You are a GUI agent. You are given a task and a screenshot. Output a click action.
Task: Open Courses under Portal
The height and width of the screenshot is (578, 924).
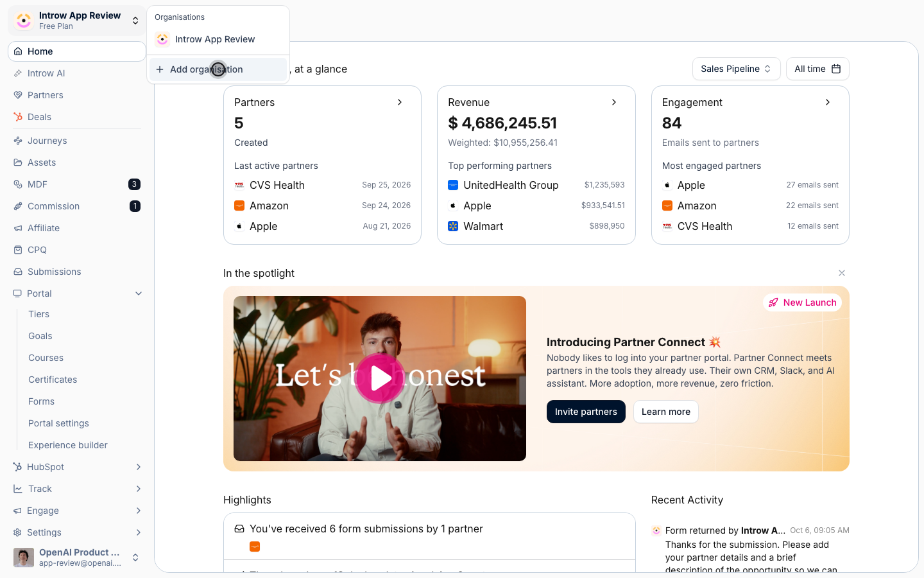tap(46, 358)
